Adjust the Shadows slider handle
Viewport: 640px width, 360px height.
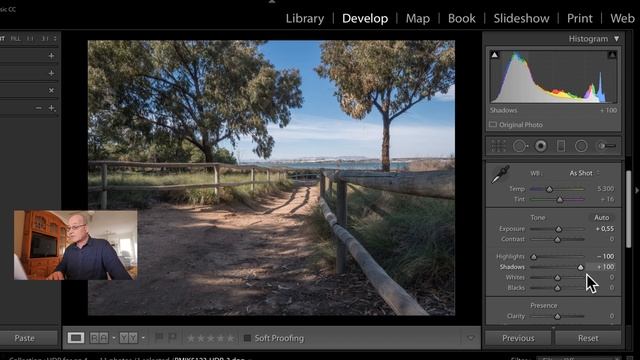[580, 267]
